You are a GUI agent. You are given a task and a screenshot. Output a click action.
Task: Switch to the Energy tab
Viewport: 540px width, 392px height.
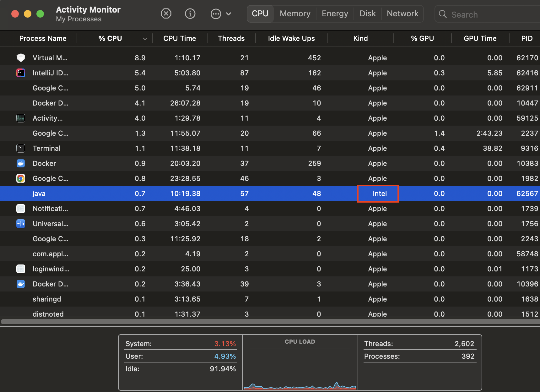pos(335,14)
